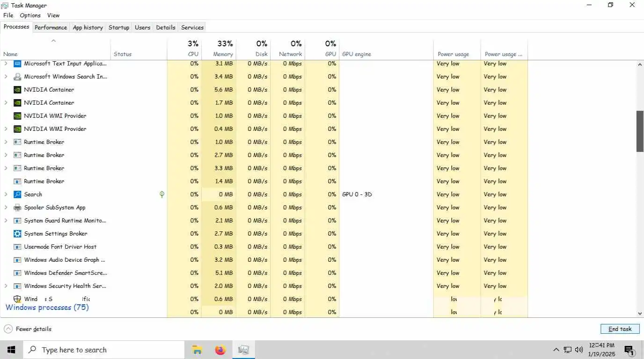Sort processes by the Memory column
This screenshot has height=359, width=644.
(219, 49)
